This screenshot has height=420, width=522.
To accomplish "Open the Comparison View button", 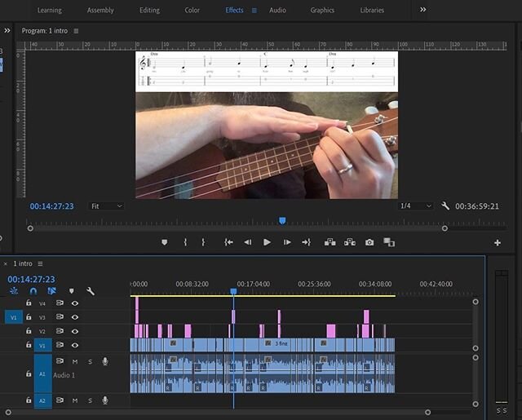I will click(x=389, y=242).
